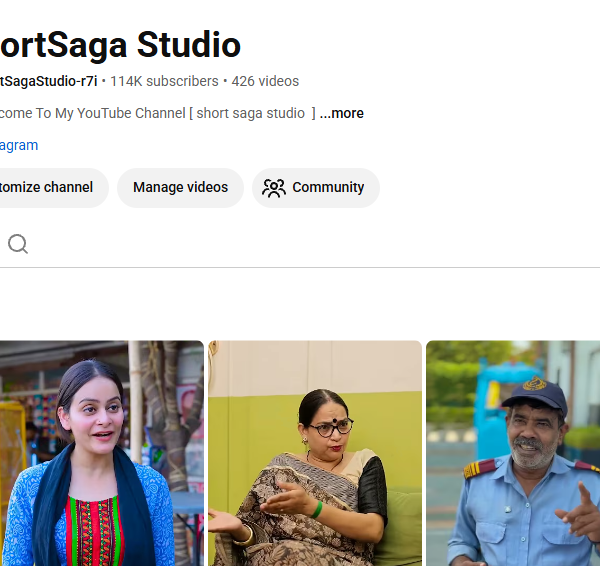This screenshot has height=566, width=600.
Task: Click the Community people icon
Action: [x=274, y=188]
